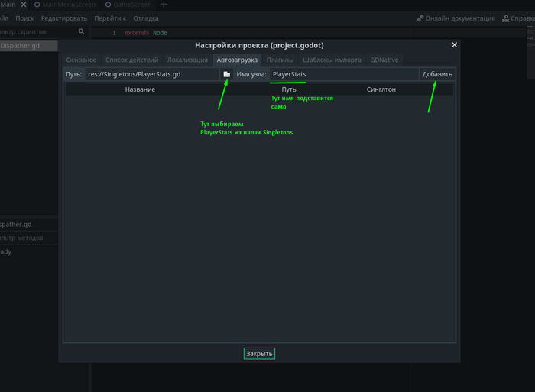Viewport: 535px width, 392px height.
Task: Open the Локализация tab
Action: (187, 60)
